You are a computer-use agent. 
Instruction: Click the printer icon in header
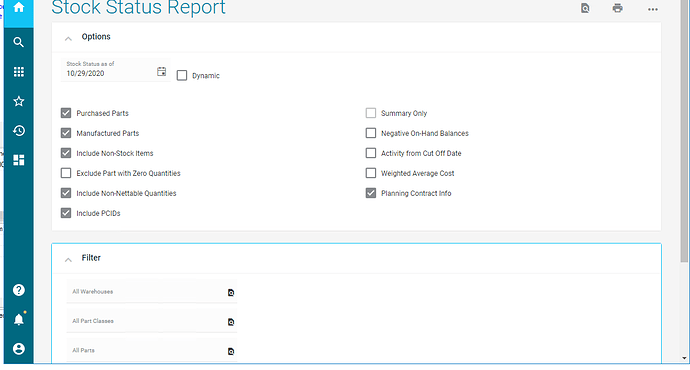tap(617, 8)
